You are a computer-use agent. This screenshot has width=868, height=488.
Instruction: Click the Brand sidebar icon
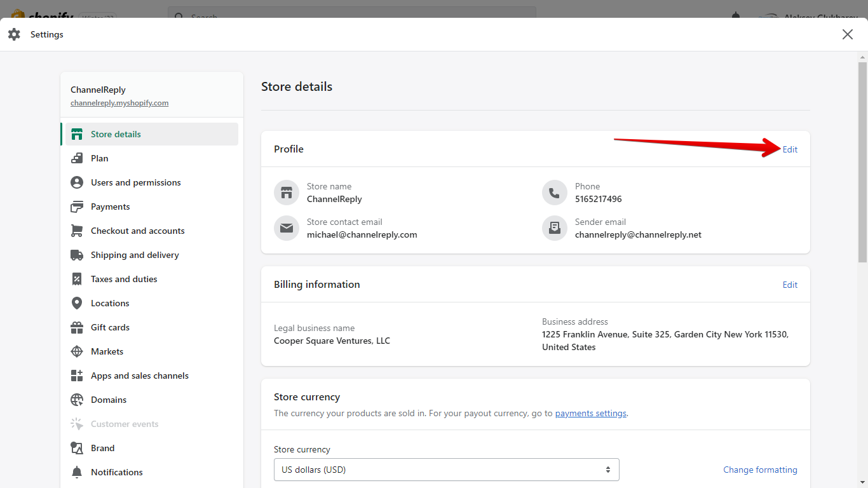pos(77,448)
